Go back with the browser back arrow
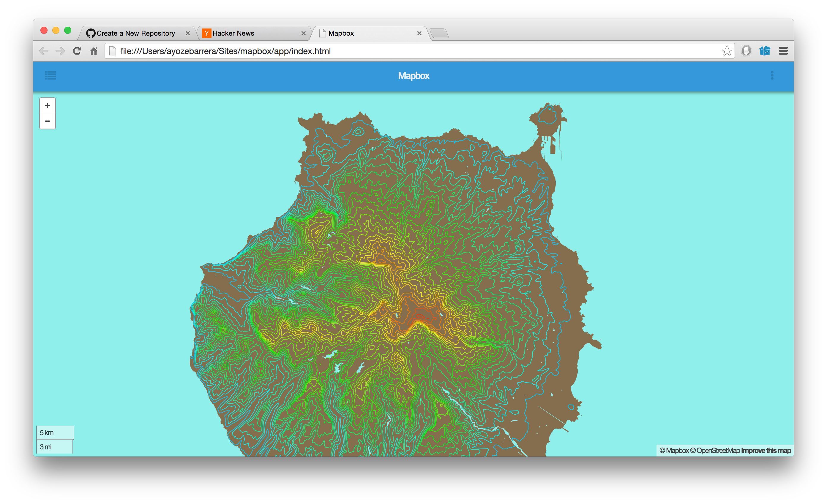Image resolution: width=827 pixels, height=504 pixels. [44, 51]
